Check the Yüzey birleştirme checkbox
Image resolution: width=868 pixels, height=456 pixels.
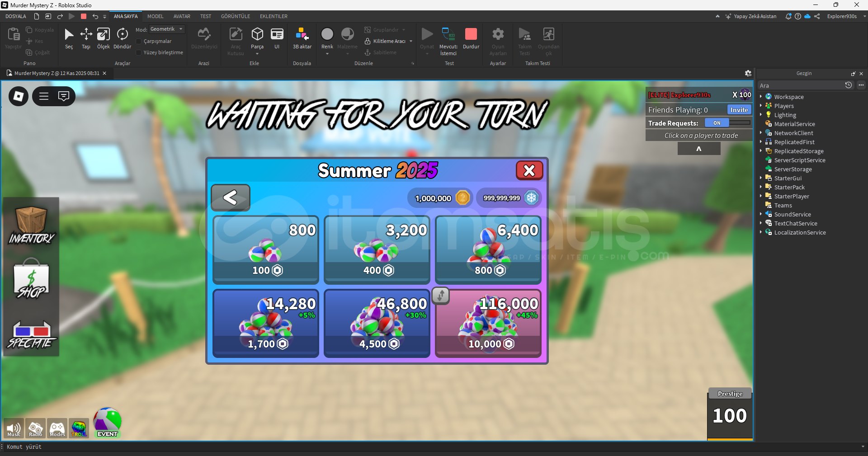click(x=139, y=53)
